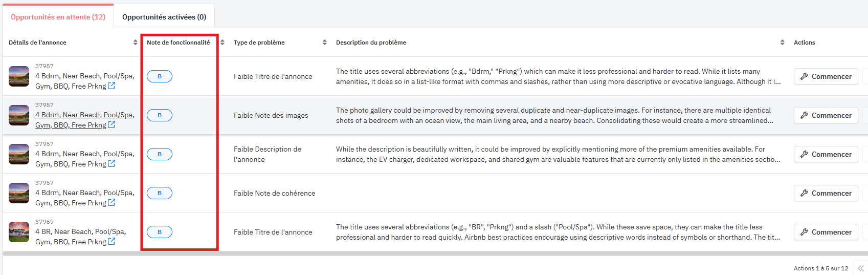
Task: Open external link icon of 37969 listing
Action: 112,242
